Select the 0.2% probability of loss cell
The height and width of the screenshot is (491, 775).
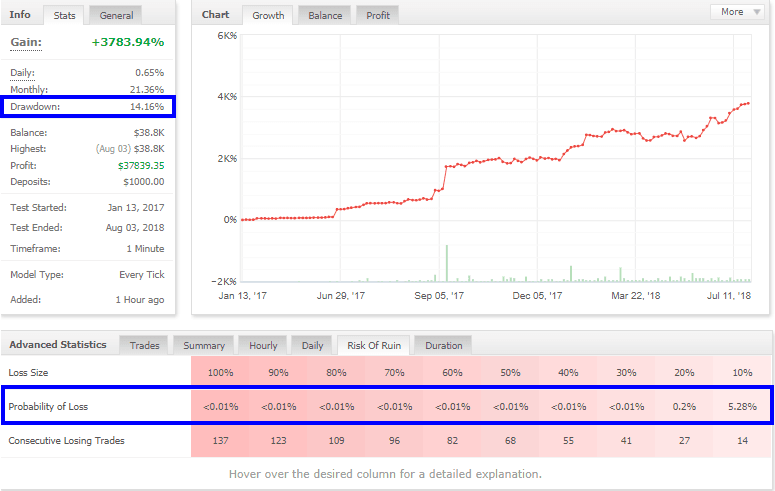click(x=685, y=406)
